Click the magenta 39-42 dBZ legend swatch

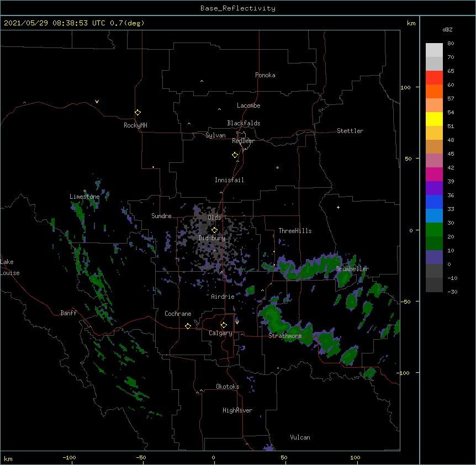click(x=434, y=174)
